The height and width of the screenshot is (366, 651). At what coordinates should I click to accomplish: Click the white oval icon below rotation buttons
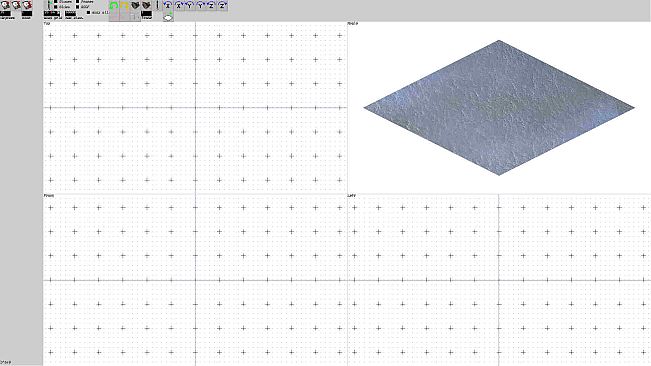click(x=168, y=17)
